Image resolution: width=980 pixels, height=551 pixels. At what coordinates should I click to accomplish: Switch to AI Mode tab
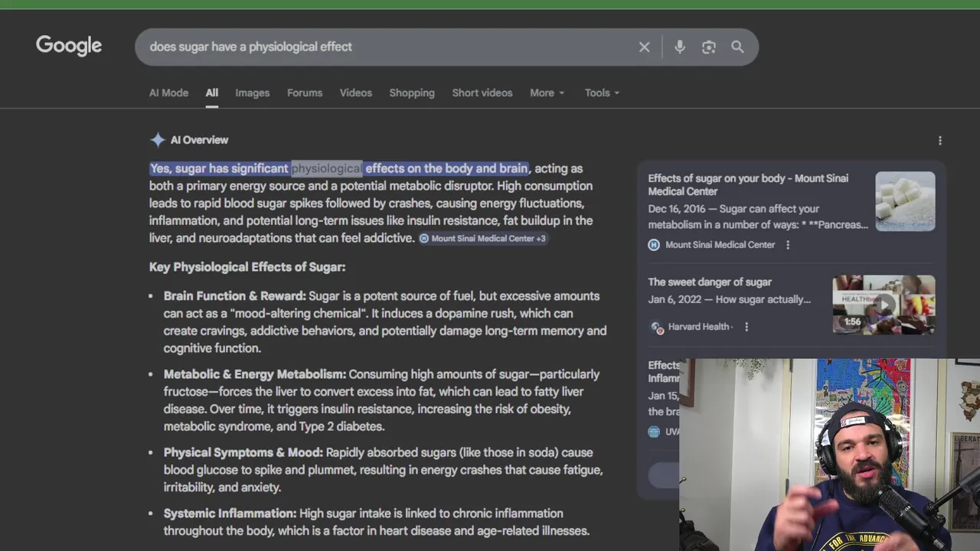168,93
